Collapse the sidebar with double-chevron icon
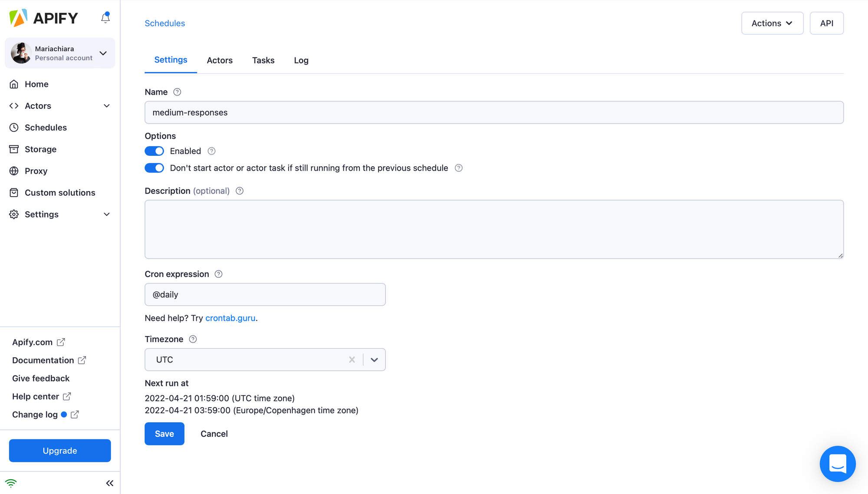This screenshot has width=868, height=494. tap(109, 483)
